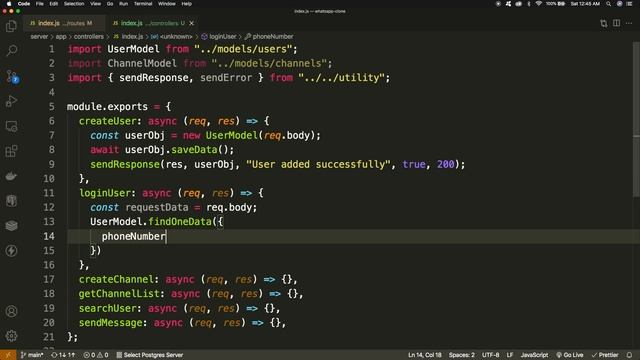Click the main branch in status bar
The height and width of the screenshot is (360, 640).
[32, 355]
